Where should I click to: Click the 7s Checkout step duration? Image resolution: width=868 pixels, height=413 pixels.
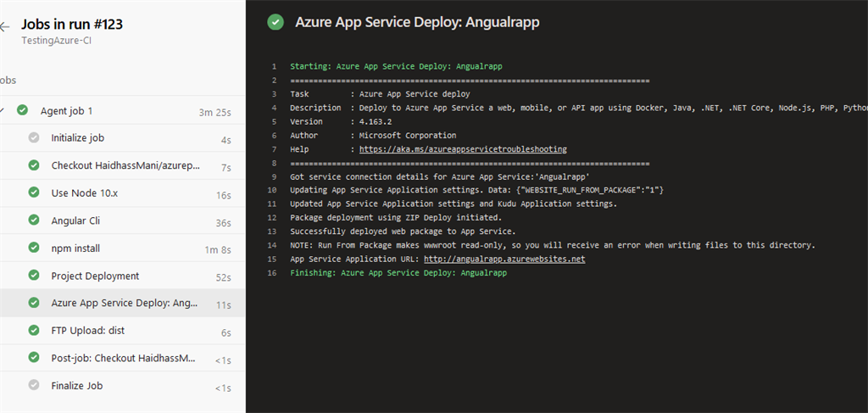point(226,167)
